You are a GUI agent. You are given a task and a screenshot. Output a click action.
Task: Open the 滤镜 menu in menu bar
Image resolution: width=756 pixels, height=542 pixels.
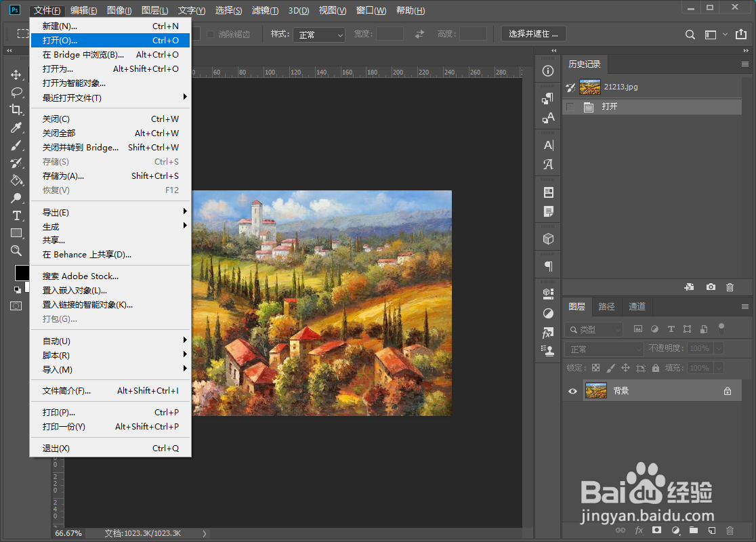point(265,11)
